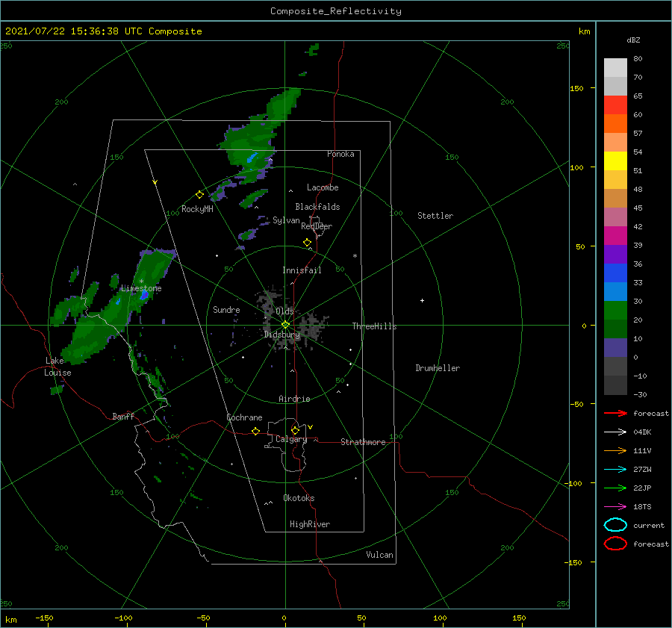Click the Airdrie town label
Image resolution: width=672 pixels, height=628 pixels.
pos(294,399)
